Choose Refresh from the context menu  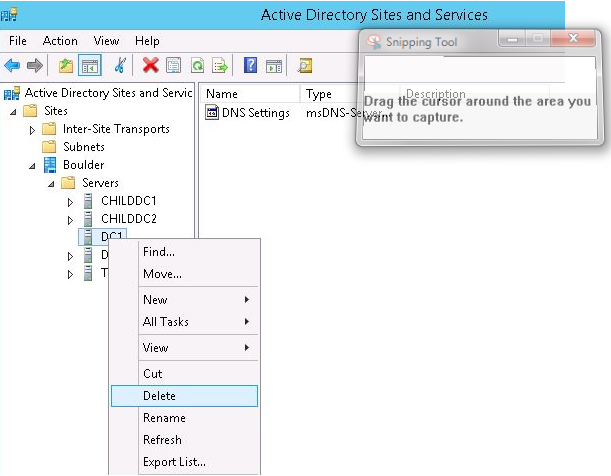tap(184, 439)
